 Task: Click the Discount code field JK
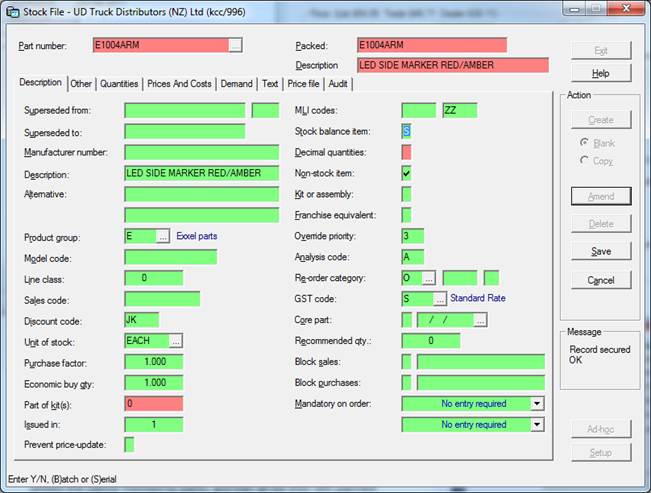click(142, 320)
